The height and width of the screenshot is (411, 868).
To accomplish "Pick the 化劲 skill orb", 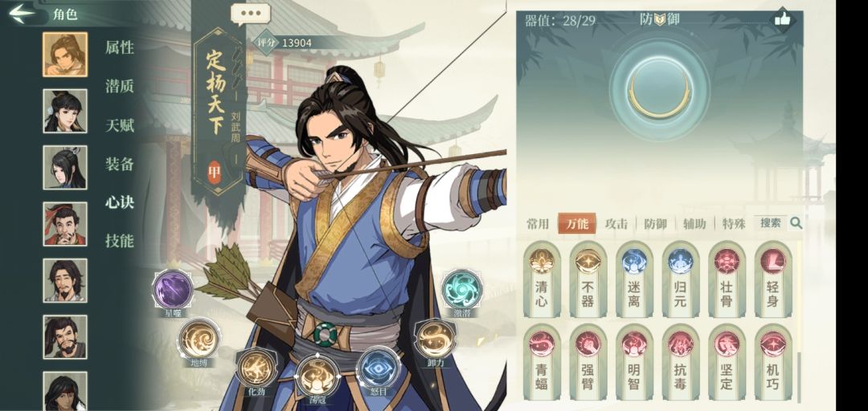I will [256, 368].
